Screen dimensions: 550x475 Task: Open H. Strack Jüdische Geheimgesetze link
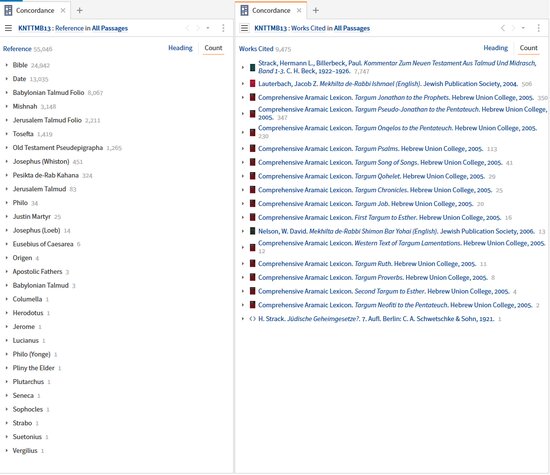376,319
